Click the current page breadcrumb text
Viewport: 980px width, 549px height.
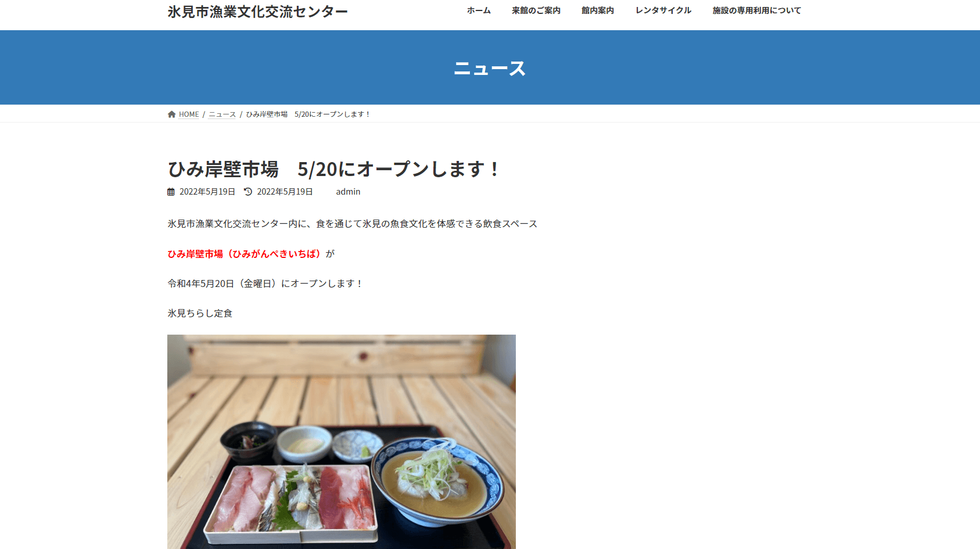click(308, 114)
